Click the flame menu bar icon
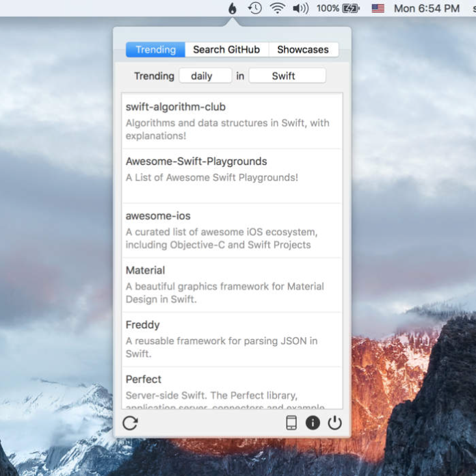Image resolution: width=476 pixels, height=476 pixels. pos(233,8)
